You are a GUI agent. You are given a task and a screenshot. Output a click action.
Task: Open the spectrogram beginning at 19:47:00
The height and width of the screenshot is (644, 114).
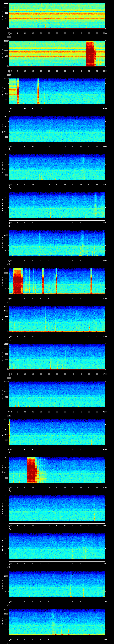pos(57,394)
